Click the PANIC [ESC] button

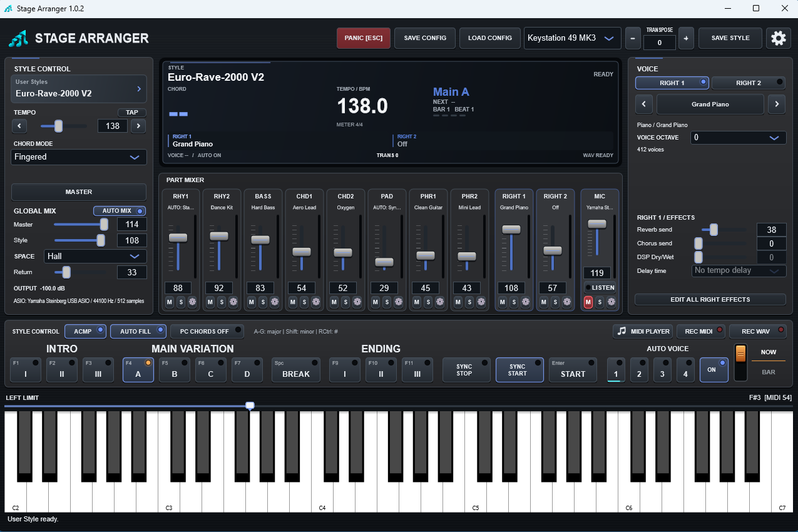tap(364, 38)
